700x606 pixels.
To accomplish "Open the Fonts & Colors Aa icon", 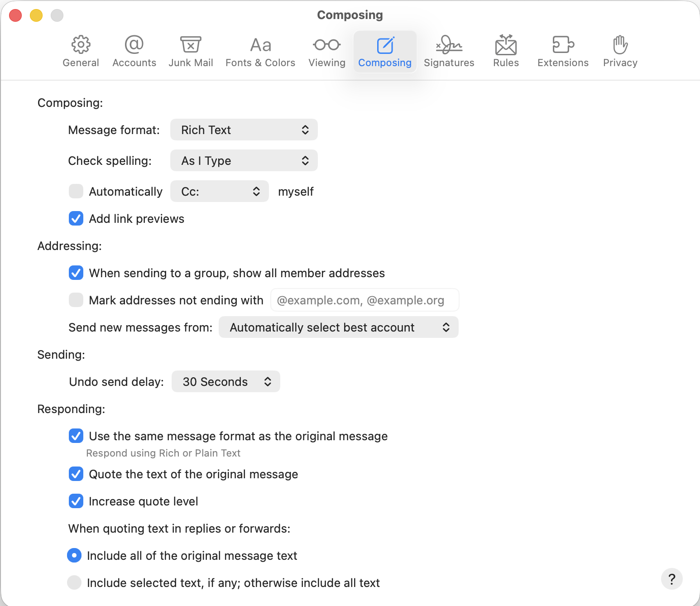I will [x=260, y=45].
